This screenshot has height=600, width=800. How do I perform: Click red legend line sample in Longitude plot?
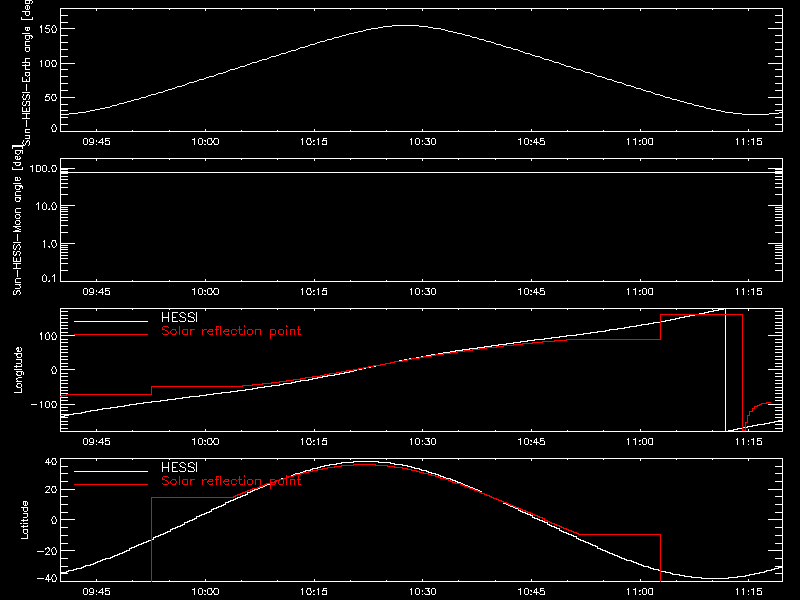(111, 335)
